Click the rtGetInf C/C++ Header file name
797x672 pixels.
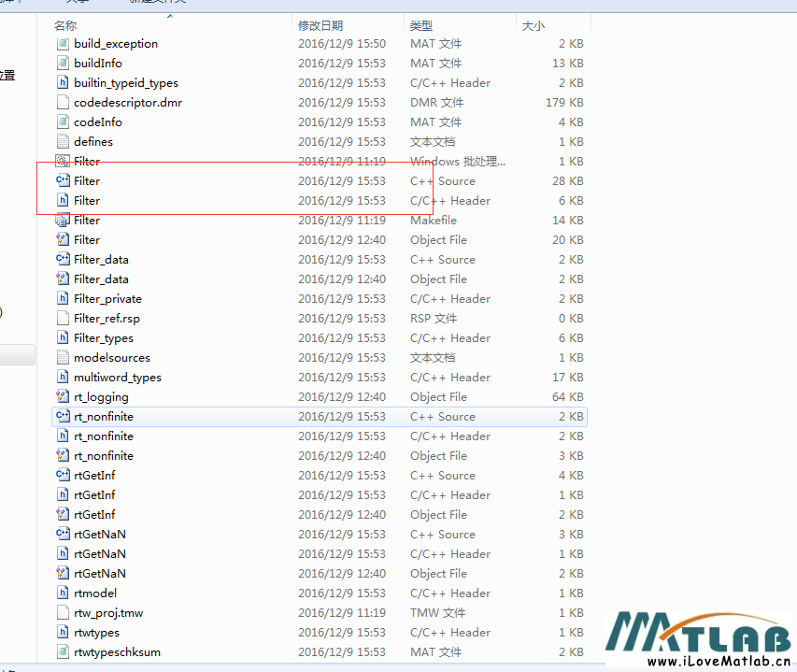(94, 495)
